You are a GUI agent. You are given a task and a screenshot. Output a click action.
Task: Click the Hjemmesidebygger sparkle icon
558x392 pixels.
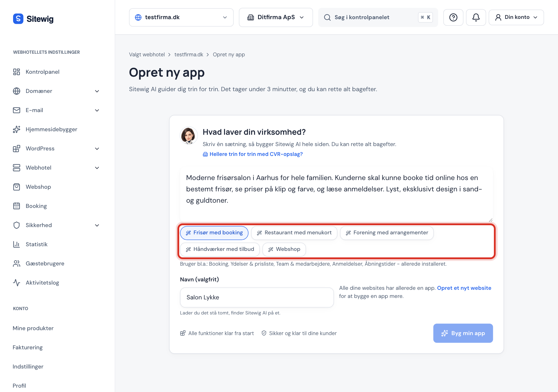point(17,129)
